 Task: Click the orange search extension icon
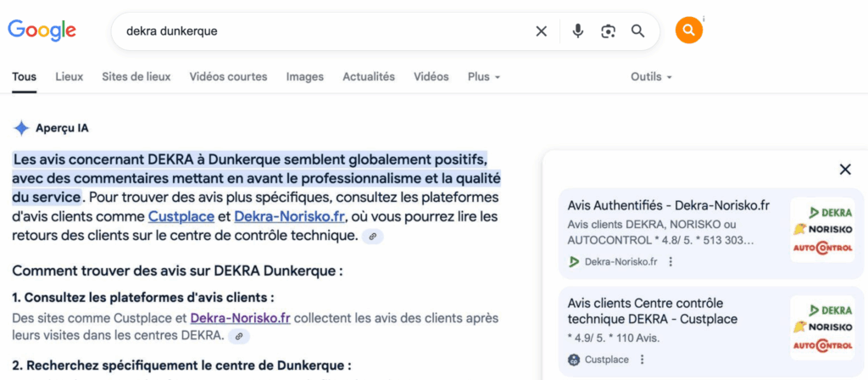click(689, 31)
